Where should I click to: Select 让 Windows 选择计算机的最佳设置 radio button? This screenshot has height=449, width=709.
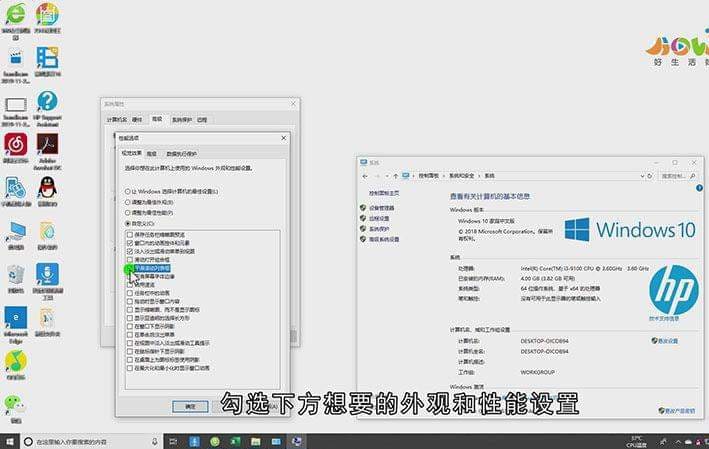[x=128, y=191]
